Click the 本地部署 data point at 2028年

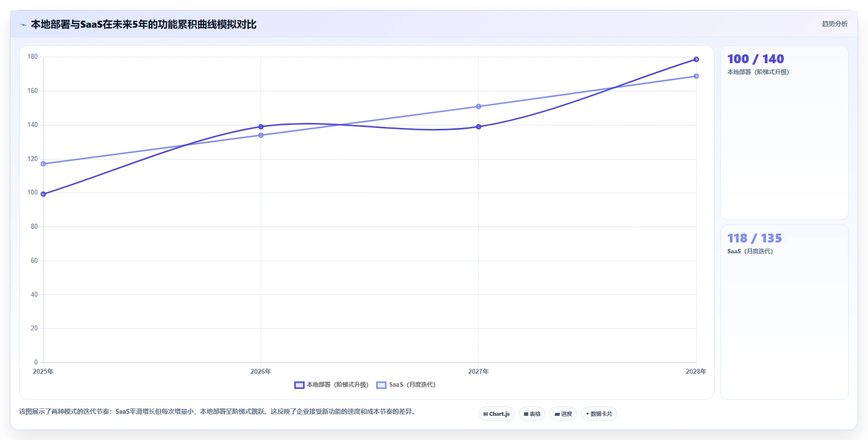[696, 59]
